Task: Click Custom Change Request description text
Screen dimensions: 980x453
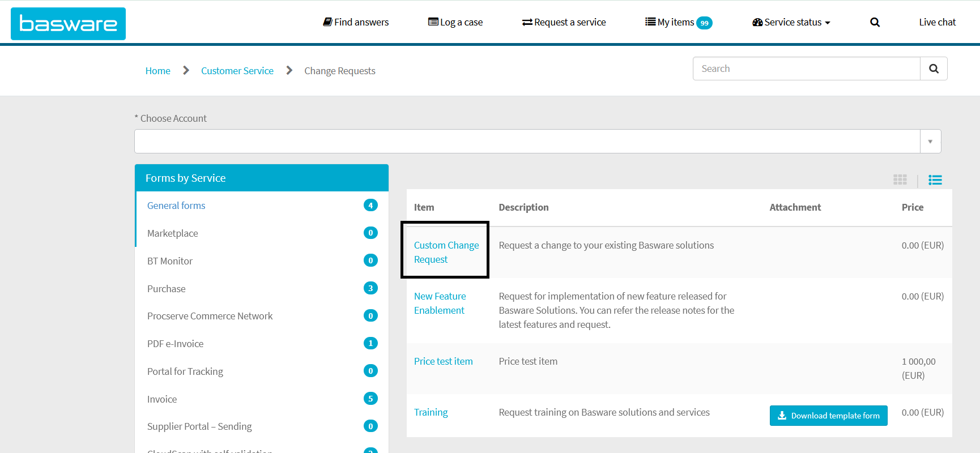Action: pyautogui.click(x=606, y=245)
